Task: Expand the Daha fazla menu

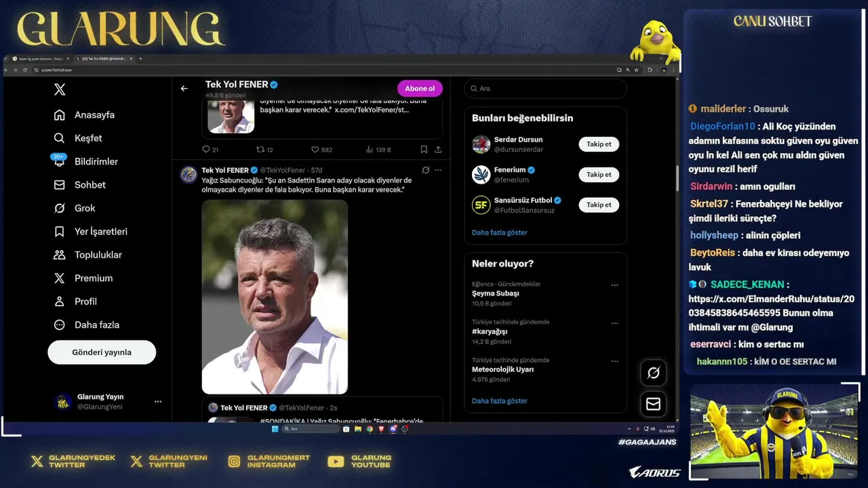Action: click(x=87, y=325)
